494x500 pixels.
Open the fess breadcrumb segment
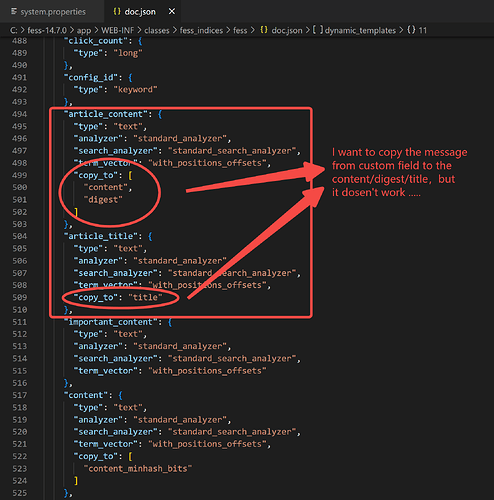pos(240,31)
